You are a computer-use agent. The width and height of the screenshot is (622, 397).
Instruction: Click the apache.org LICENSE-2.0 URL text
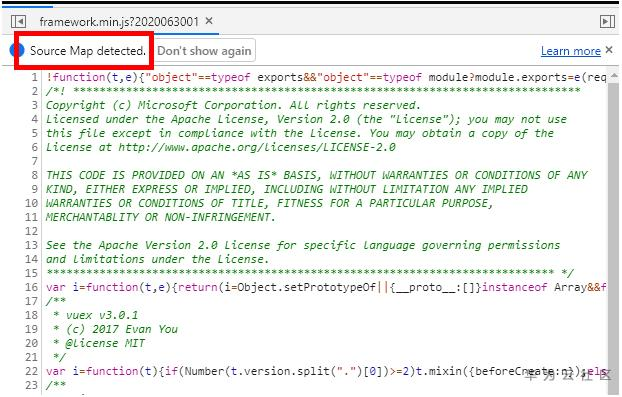pos(257,147)
